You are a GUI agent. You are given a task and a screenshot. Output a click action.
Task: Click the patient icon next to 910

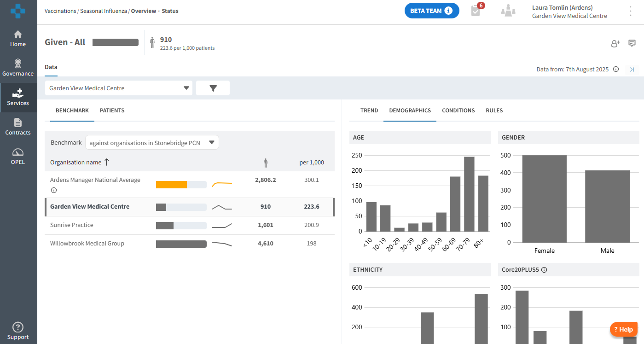pos(152,43)
